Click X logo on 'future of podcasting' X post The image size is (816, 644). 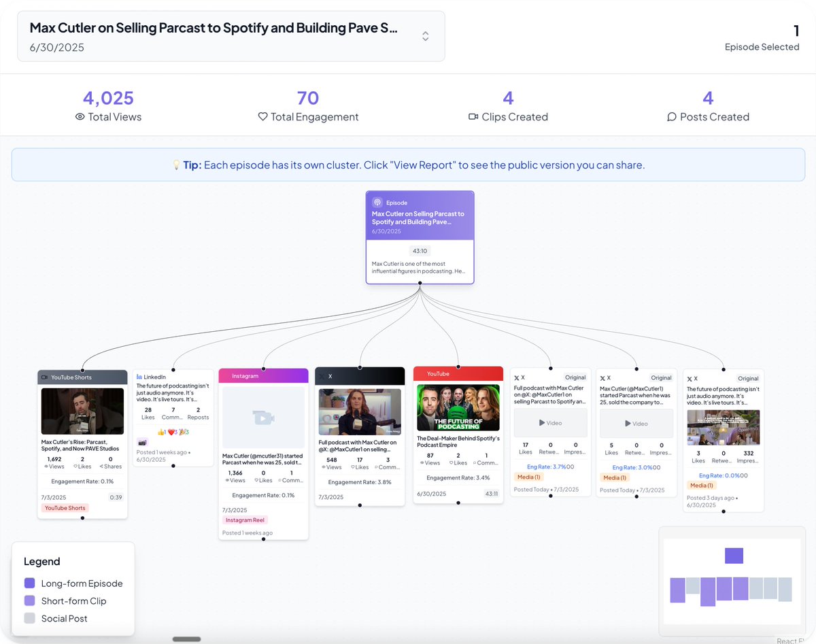pos(690,378)
